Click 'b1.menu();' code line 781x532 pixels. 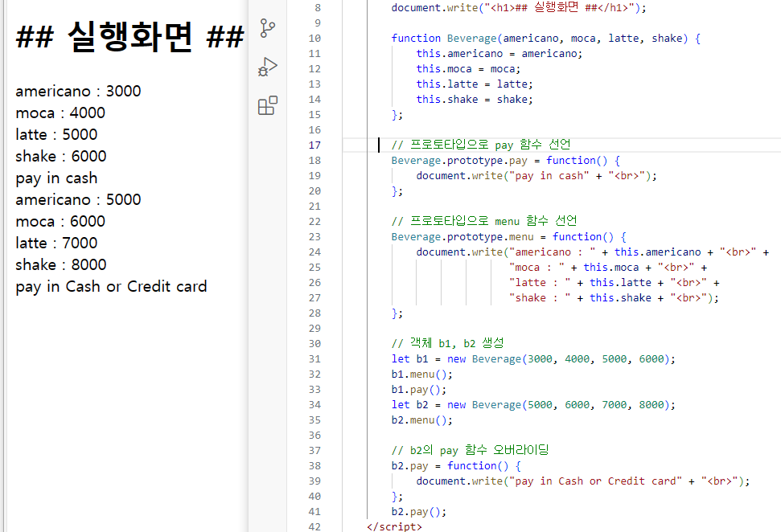tap(422, 374)
